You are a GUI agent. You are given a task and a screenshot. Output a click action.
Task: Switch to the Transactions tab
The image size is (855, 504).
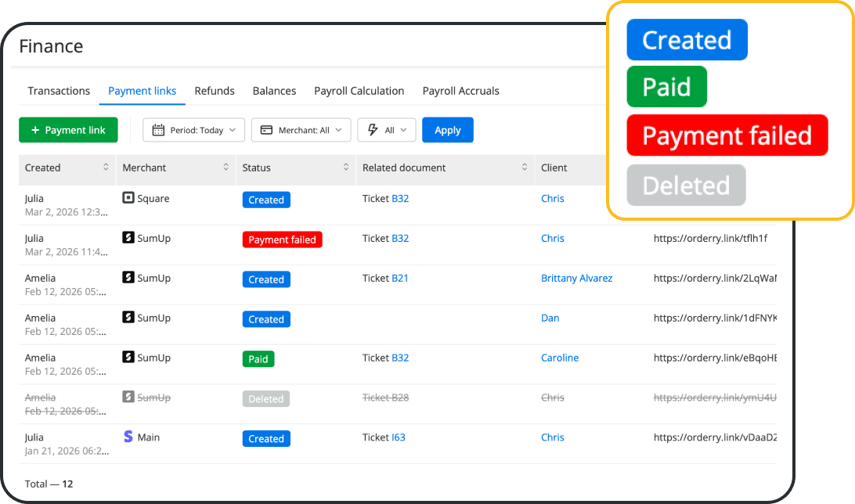point(59,91)
